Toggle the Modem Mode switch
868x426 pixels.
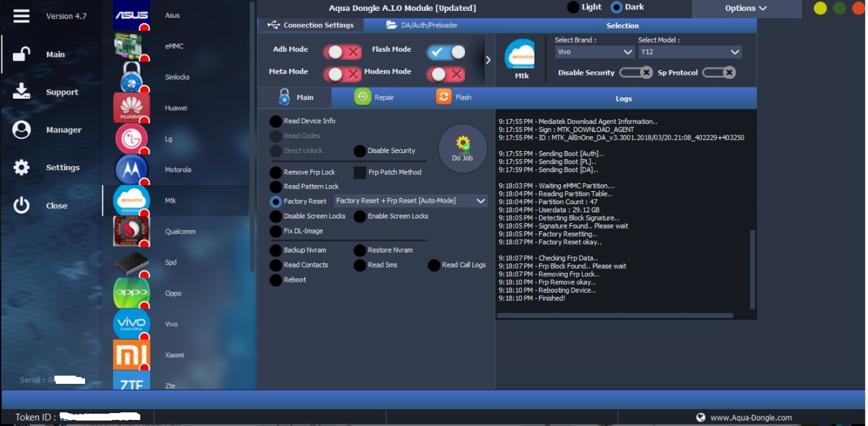pyautogui.click(x=447, y=73)
